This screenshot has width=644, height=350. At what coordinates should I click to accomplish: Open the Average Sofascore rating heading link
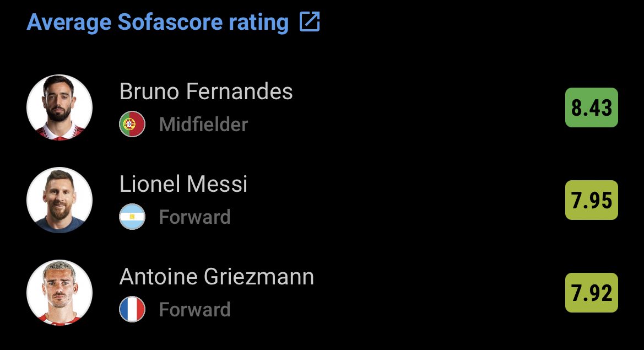pos(158,22)
